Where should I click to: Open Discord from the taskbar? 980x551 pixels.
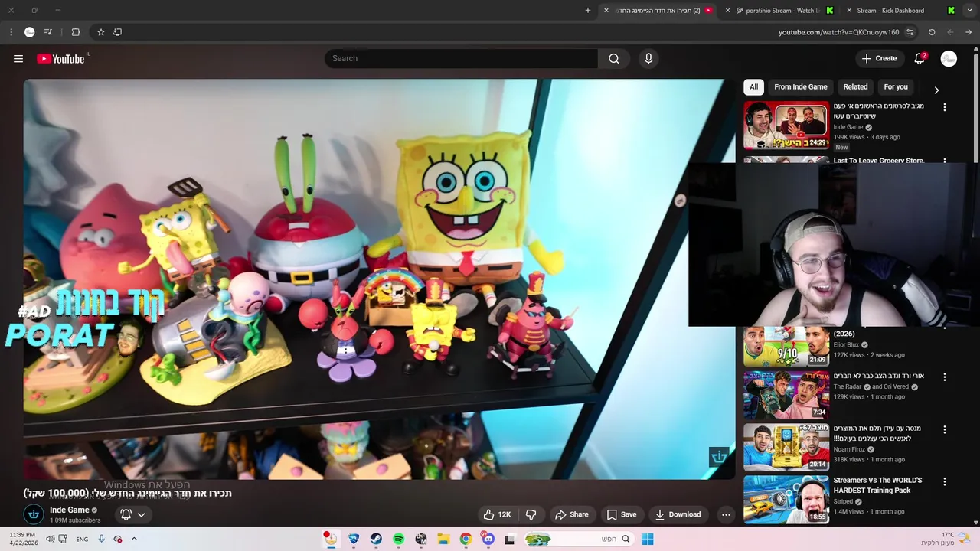tap(488, 539)
